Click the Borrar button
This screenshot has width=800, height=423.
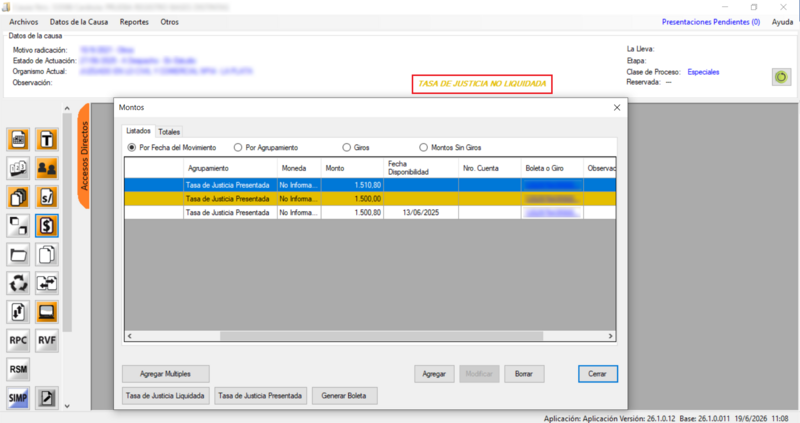click(524, 374)
